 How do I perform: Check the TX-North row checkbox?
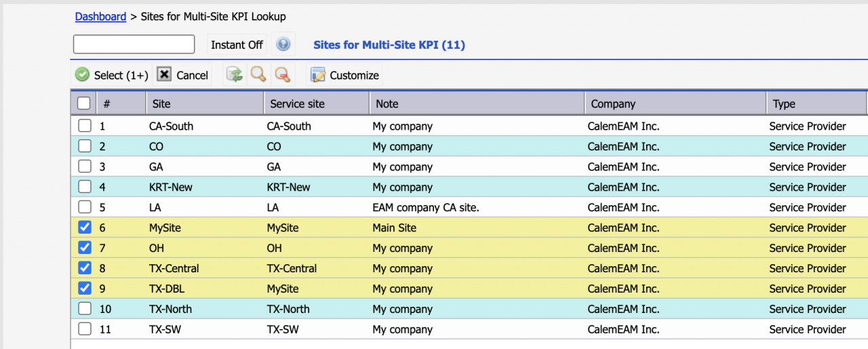[84, 309]
